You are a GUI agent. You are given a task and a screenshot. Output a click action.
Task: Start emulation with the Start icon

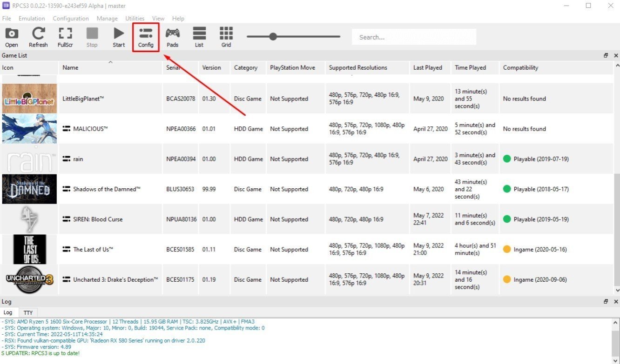coord(119,37)
